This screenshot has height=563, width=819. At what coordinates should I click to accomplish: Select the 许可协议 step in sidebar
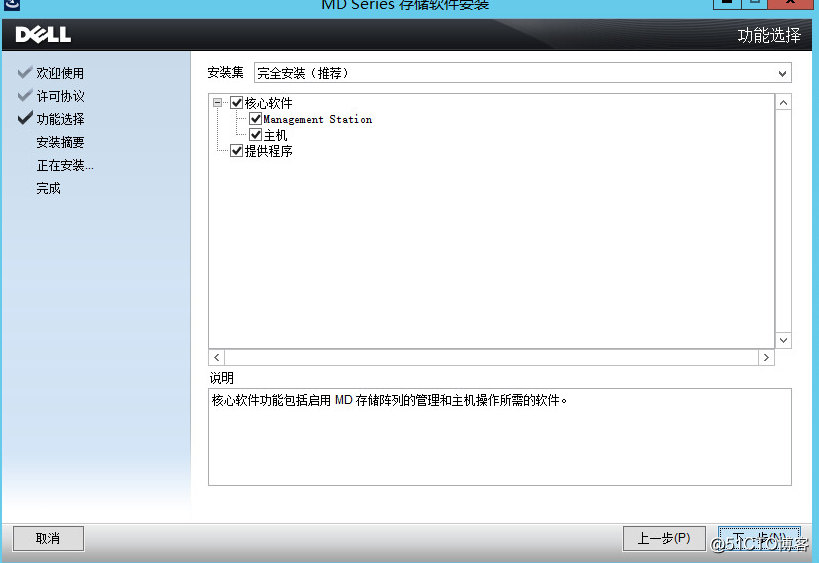(60, 96)
